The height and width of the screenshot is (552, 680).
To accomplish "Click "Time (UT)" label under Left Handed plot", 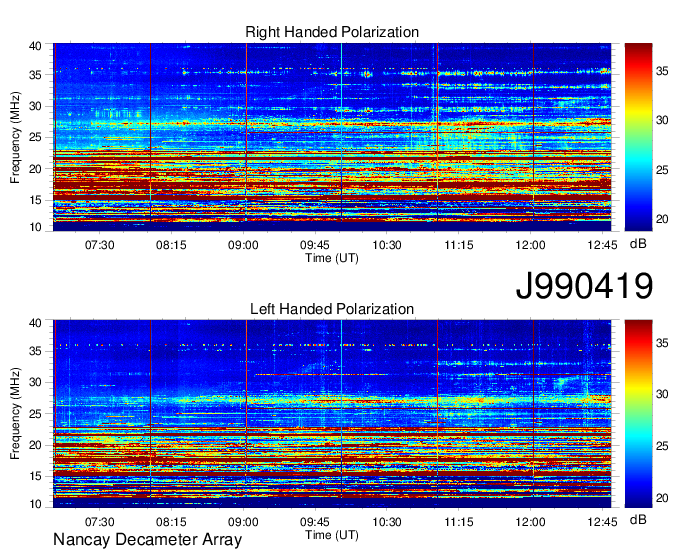I will click(x=332, y=535).
